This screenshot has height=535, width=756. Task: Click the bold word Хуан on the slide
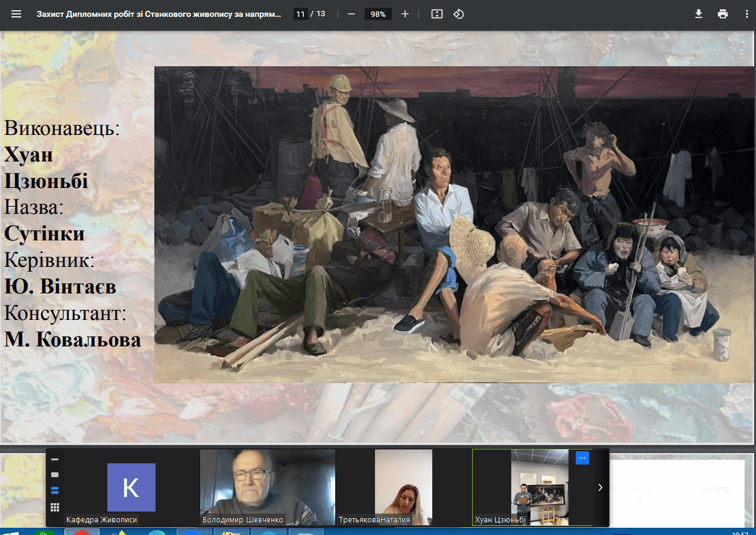(x=28, y=155)
